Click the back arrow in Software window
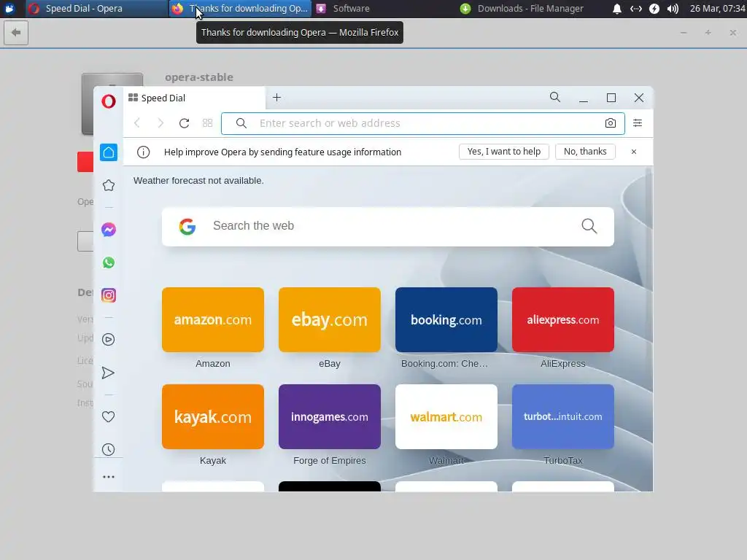The width and height of the screenshot is (747, 560). (16, 33)
